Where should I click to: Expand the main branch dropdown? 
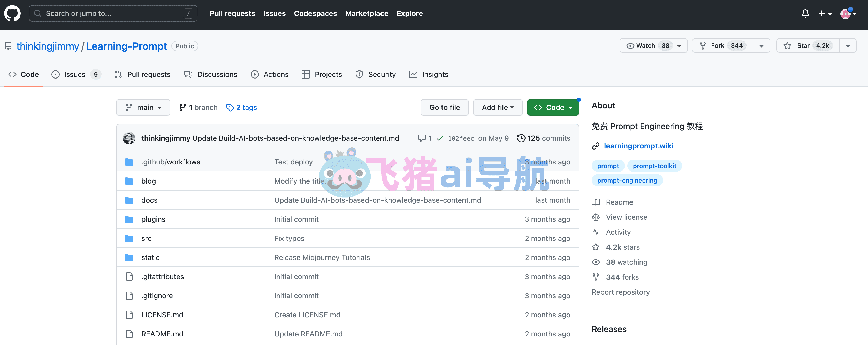[x=143, y=107]
